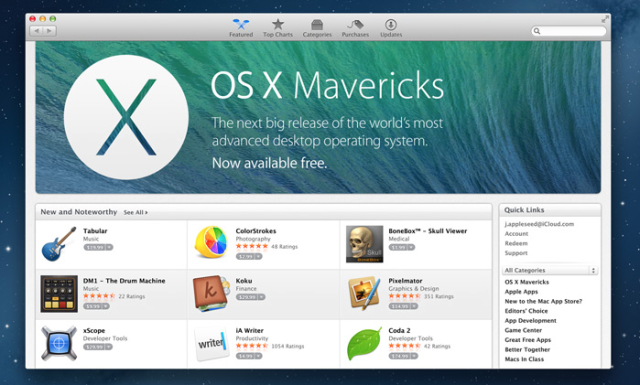Open the Better Together link
This screenshot has width=640, height=385.
(x=527, y=349)
